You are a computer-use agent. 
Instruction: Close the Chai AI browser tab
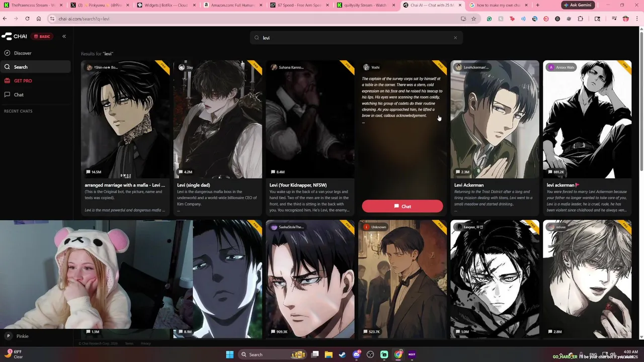pyautogui.click(x=460, y=5)
